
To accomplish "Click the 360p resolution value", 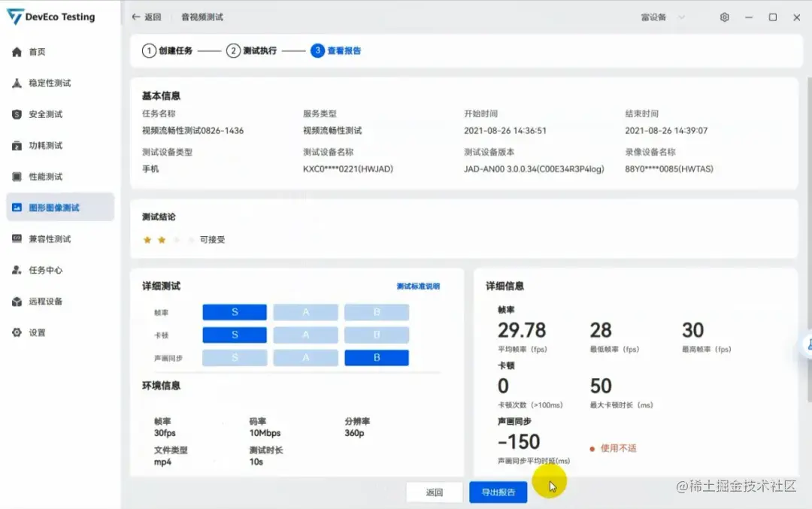I will 354,433.
